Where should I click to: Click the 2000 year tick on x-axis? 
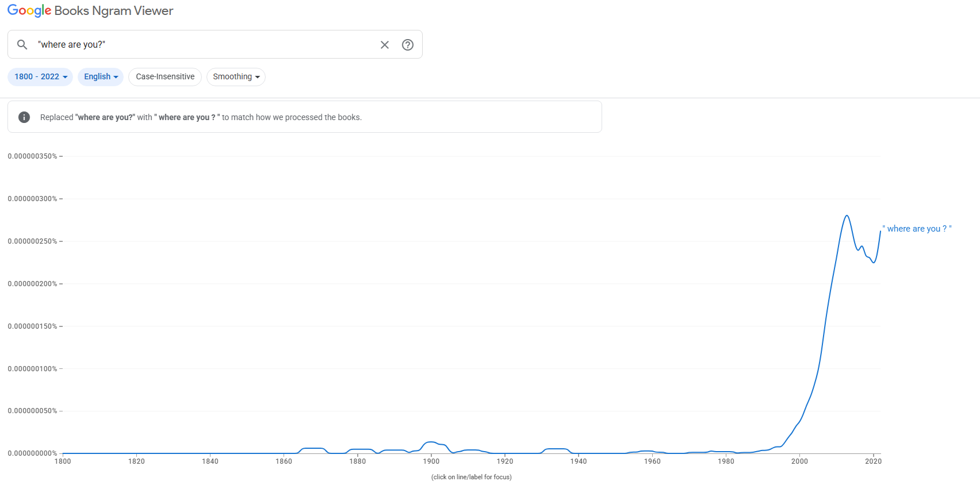point(799,461)
